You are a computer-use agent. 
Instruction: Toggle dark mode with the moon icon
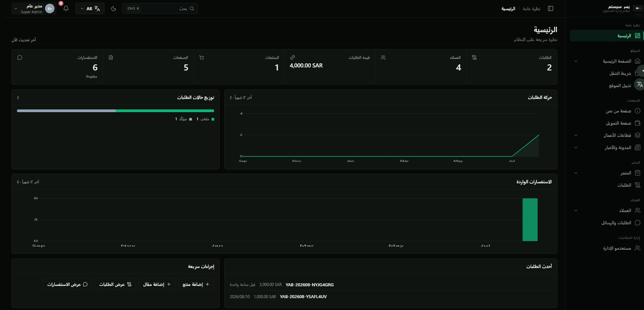tap(114, 8)
